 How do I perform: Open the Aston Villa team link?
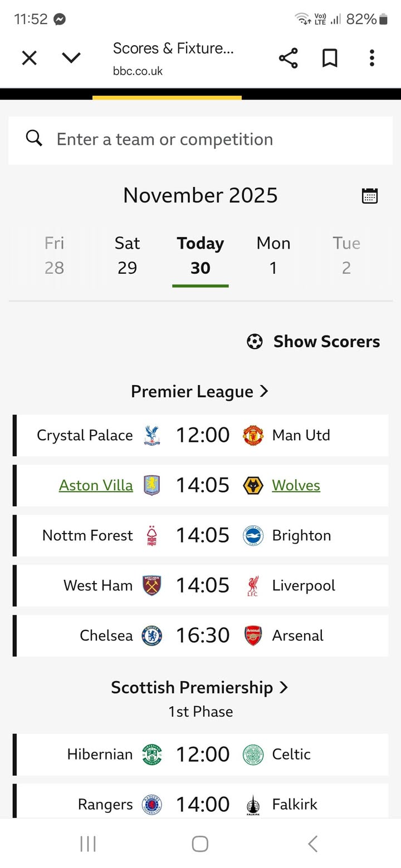point(96,485)
